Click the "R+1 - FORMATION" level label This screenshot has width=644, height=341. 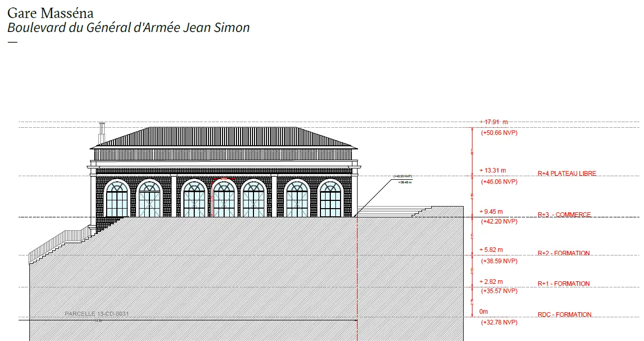tap(564, 284)
